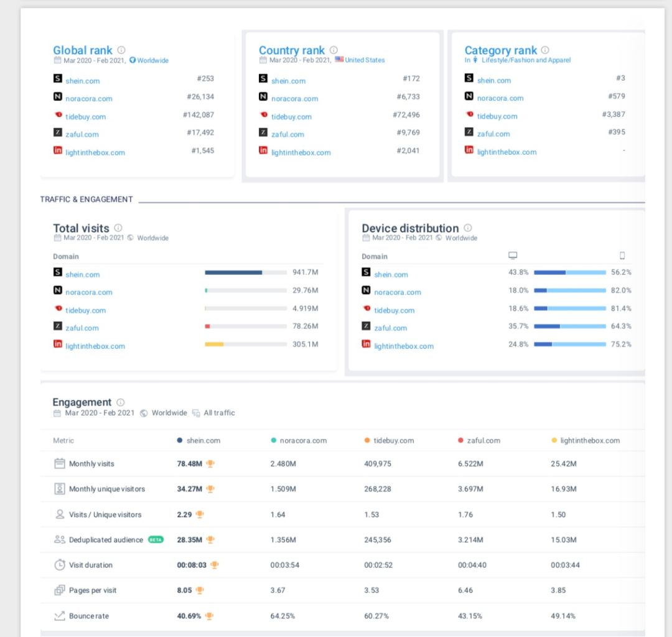Click info icon next to Device distribution
The width and height of the screenshot is (672, 637).
468,228
